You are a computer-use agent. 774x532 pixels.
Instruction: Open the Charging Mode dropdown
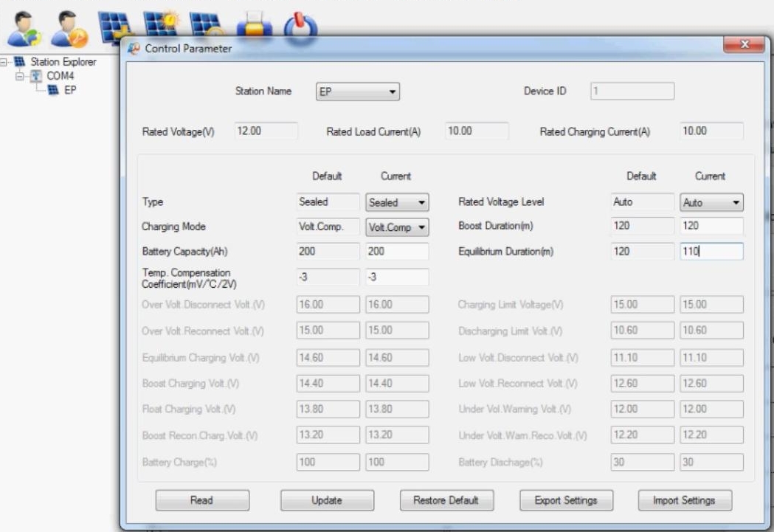click(397, 228)
